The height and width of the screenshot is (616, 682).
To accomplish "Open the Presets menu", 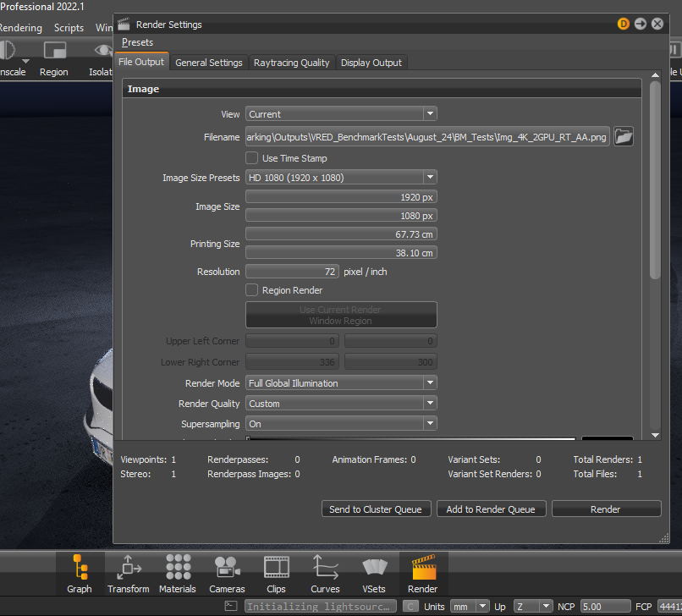I will click(x=137, y=42).
